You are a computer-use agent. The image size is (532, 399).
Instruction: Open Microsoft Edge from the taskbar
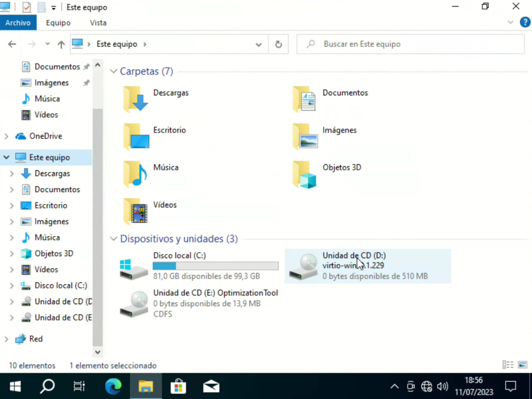tap(113, 386)
